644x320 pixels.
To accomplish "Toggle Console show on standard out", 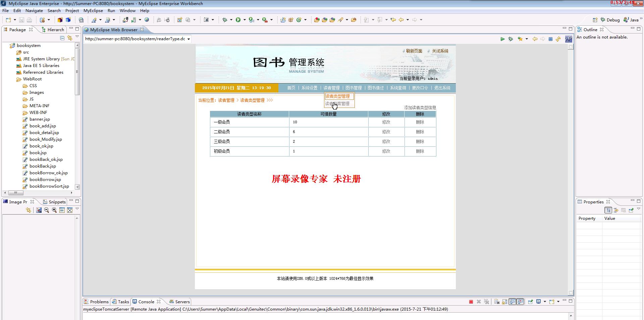I will coord(513,302).
